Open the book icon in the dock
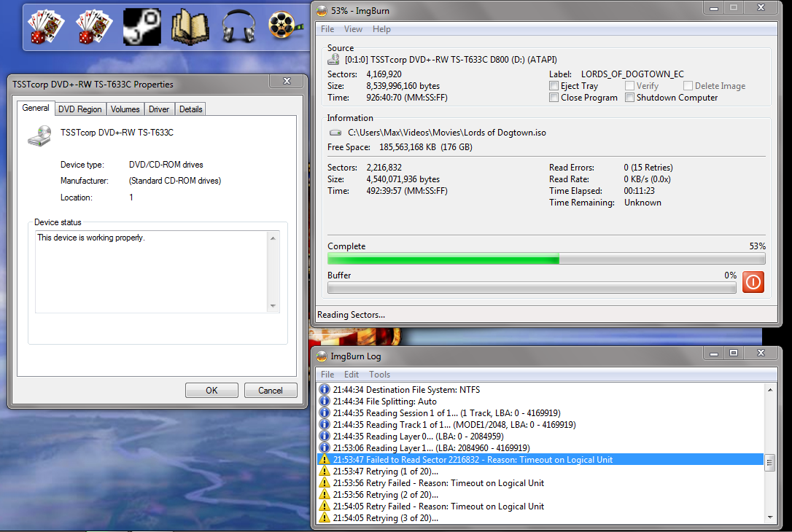The width and height of the screenshot is (792, 532). [190, 27]
